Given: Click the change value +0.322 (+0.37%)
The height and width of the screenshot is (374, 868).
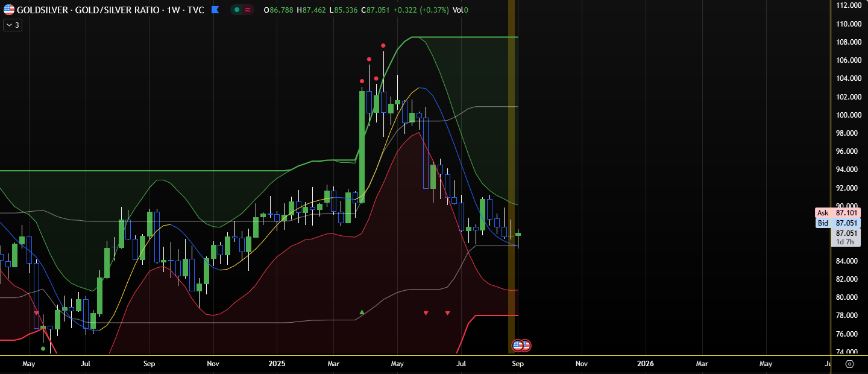Looking at the screenshot, I should [x=422, y=10].
